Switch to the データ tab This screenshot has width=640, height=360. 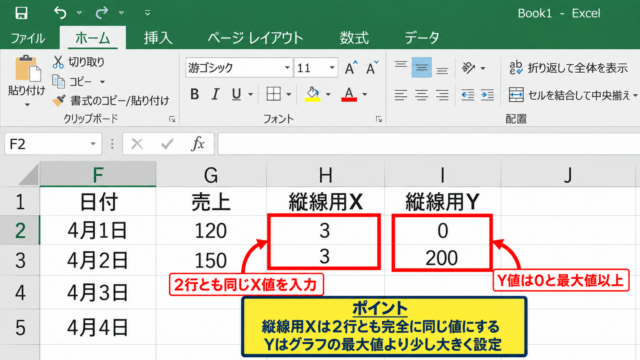point(422,38)
